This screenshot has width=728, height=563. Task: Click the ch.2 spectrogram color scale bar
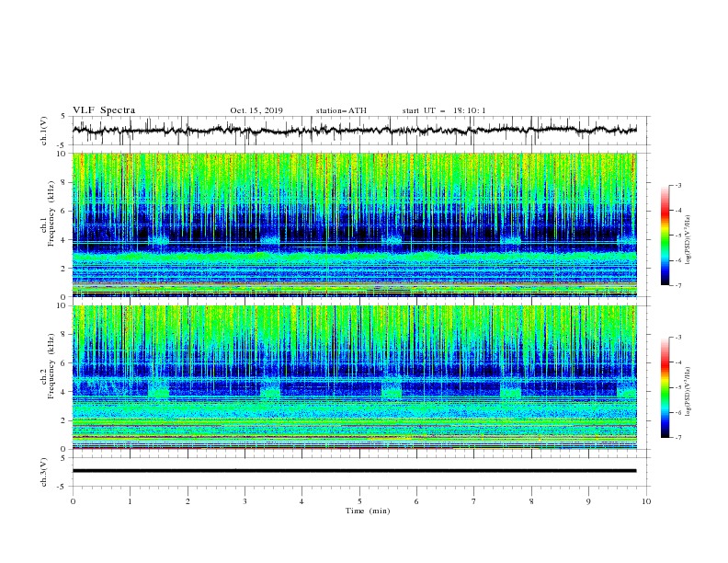(665, 387)
